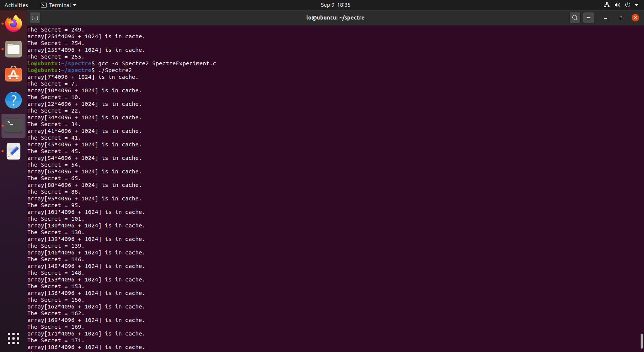Click text 'array[45*4096 + 1024] is in cache.'
Screen dimensions: 644x352
(x=84, y=144)
